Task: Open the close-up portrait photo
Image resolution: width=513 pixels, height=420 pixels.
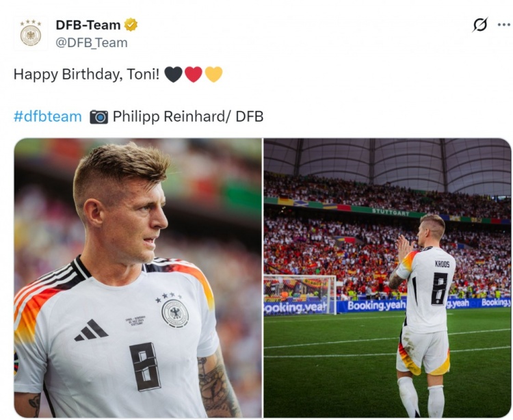Action: point(137,278)
